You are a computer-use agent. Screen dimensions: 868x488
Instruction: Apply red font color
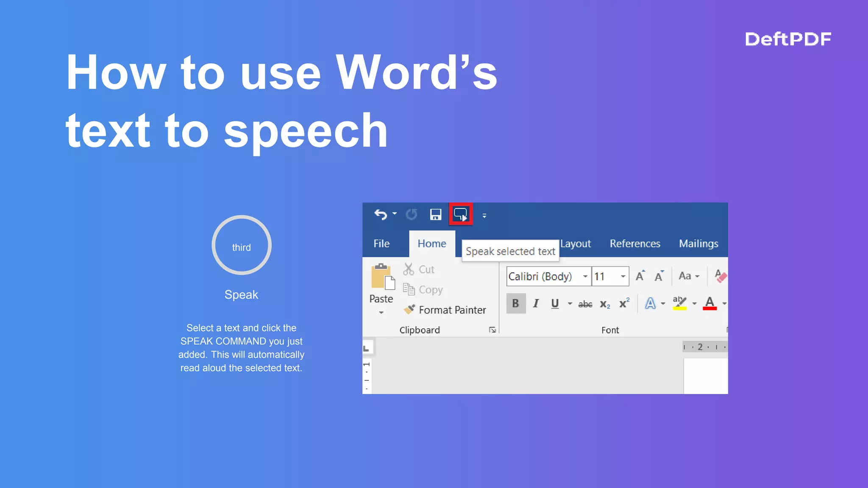[710, 303]
